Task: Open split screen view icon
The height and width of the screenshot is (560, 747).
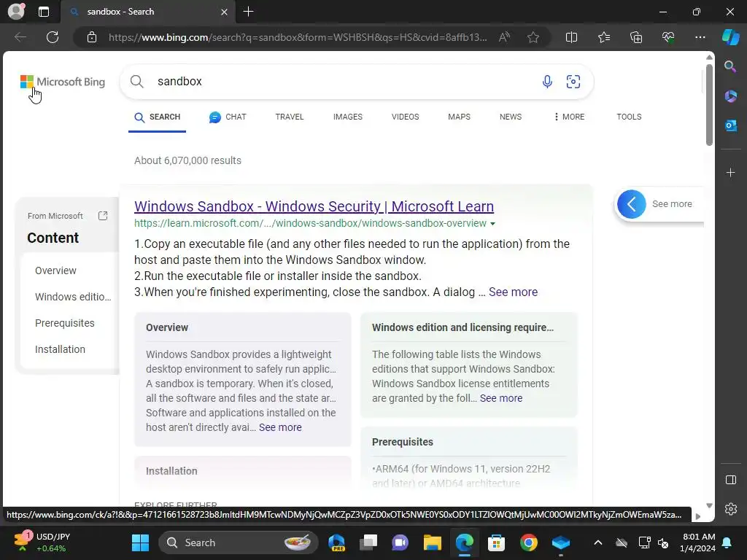Action: (571, 37)
